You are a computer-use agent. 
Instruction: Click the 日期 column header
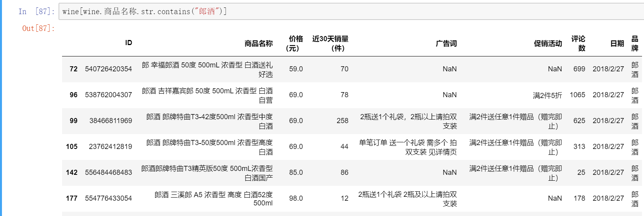tap(617, 44)
